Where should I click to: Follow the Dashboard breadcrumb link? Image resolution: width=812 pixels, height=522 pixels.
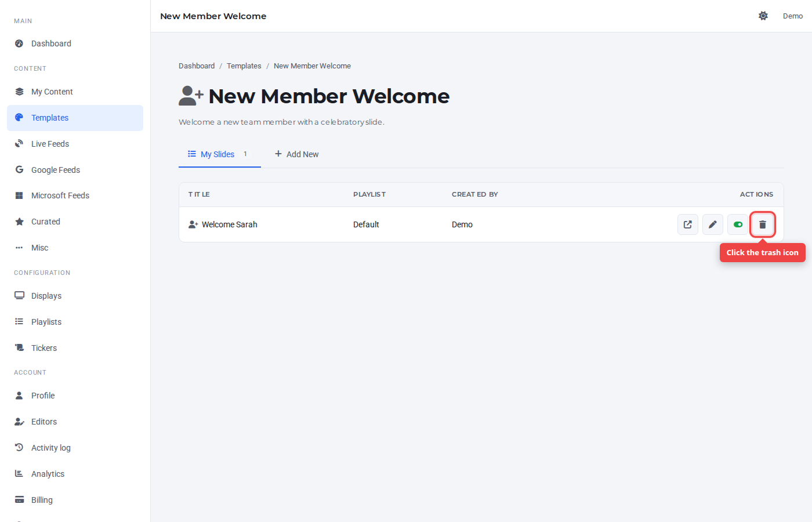[197, 66]
